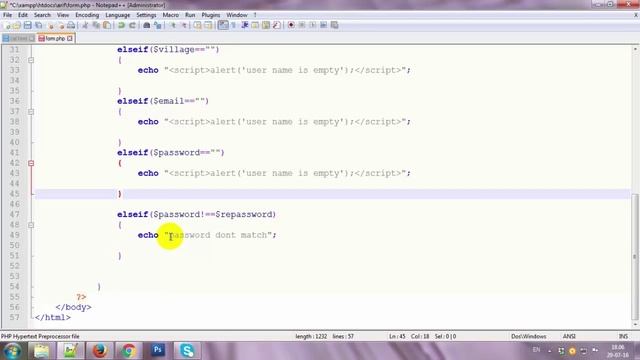Collapse fold block at line 37
Screen dimensions: 640x360
31,111
